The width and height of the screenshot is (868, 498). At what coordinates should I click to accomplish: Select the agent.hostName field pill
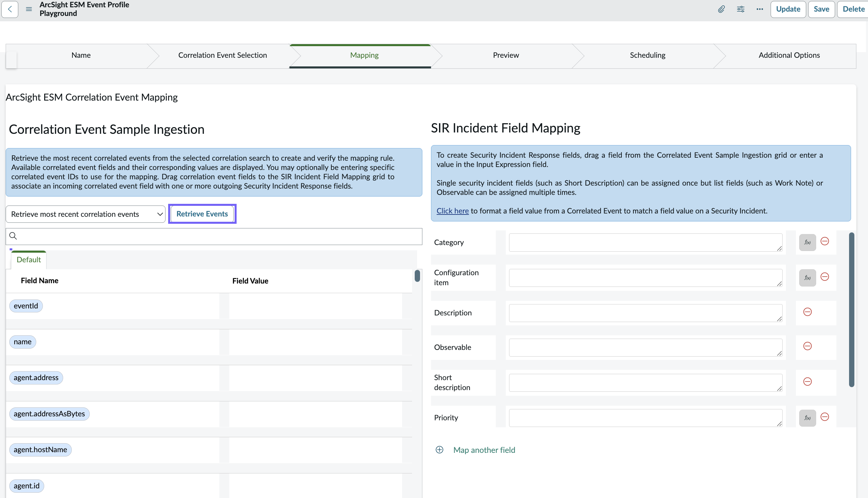click(x=41, y=450)
